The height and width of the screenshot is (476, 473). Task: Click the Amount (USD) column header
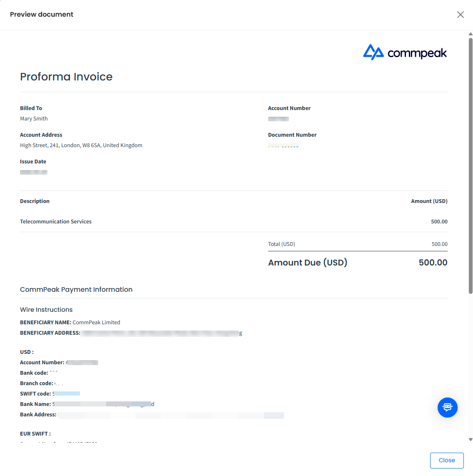pos(429,201)
